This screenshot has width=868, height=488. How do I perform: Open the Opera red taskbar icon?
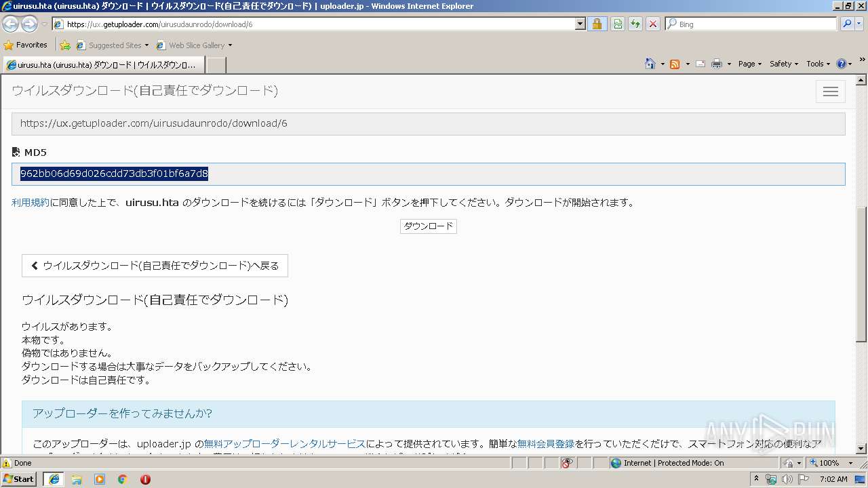click(145, 479)
